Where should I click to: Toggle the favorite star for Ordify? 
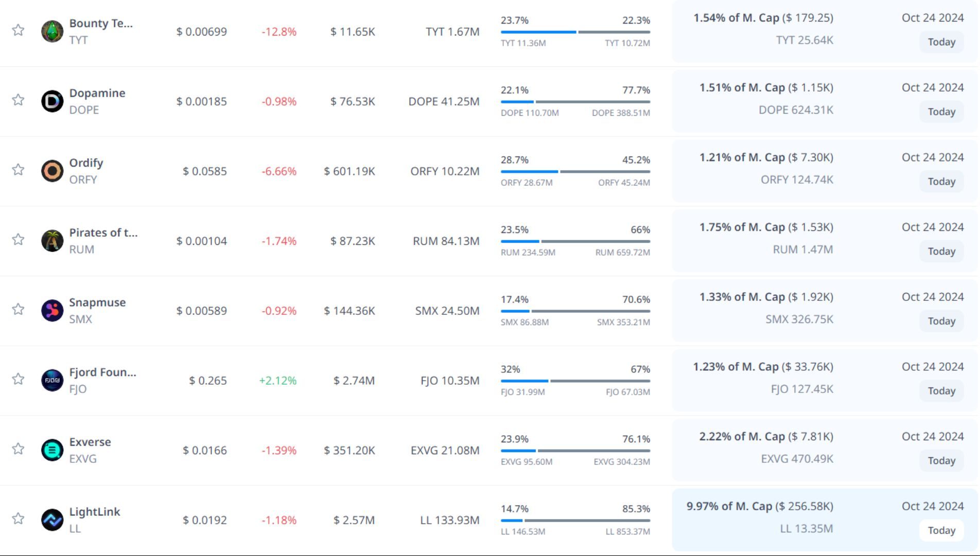click(18, 170)
